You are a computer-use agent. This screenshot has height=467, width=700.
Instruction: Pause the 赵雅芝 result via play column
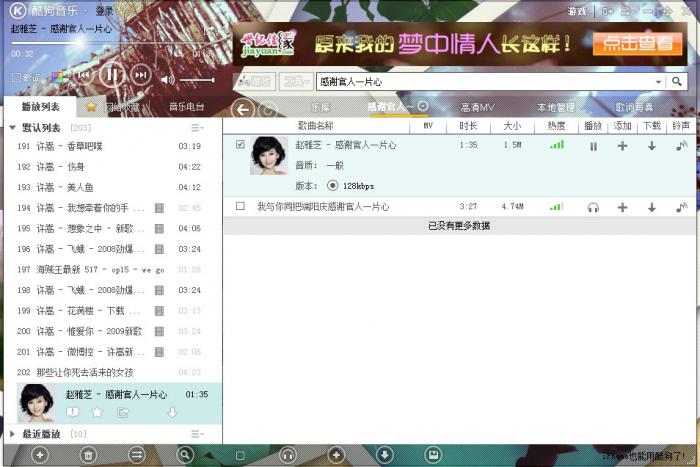point(593,146)
